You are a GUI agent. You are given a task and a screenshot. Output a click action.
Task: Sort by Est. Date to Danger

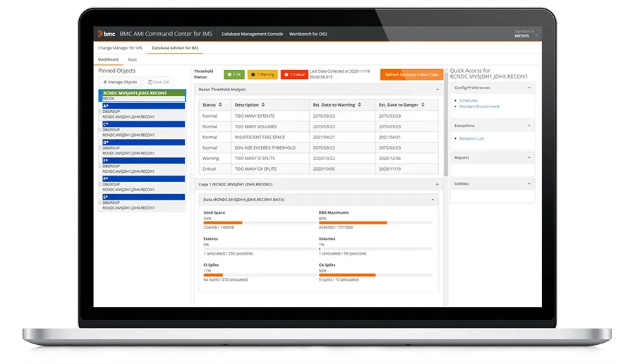pos(423,105)
